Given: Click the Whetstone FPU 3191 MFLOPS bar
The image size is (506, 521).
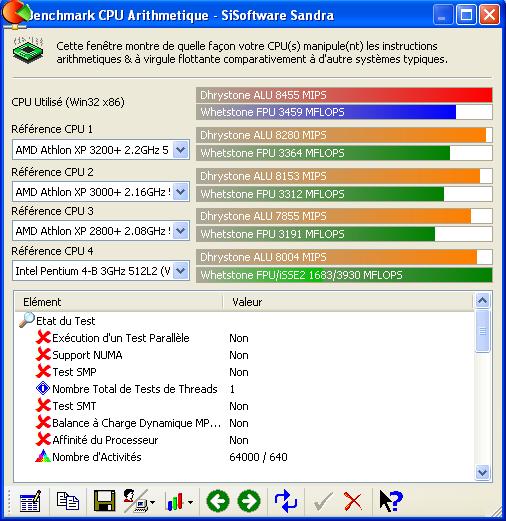Looking at the screenshot, I should point(344,234).
